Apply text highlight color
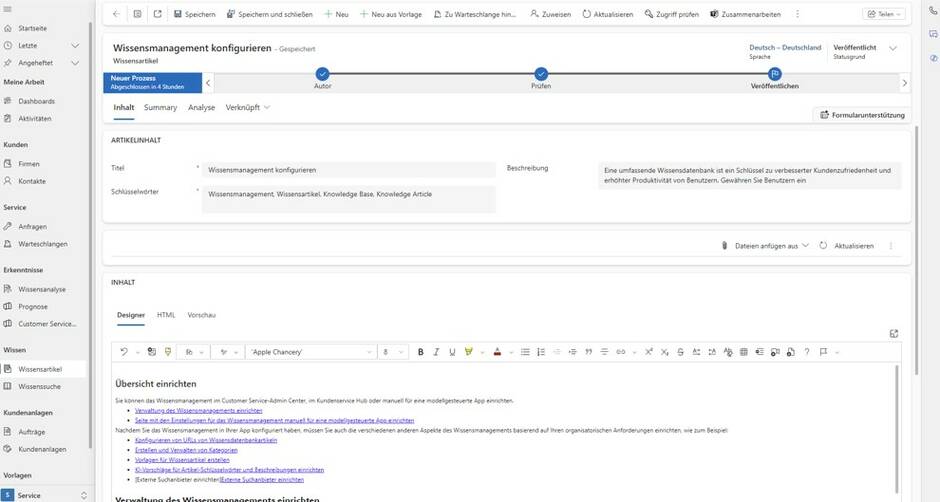 coord(468,352)
